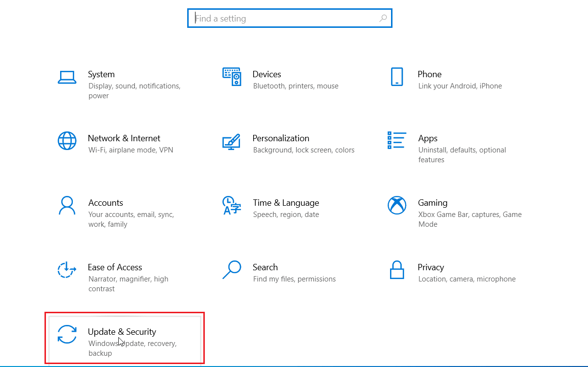Screen dimensions: 588x367
Task: Open the Personalization settings title
Action: [281, 138]
